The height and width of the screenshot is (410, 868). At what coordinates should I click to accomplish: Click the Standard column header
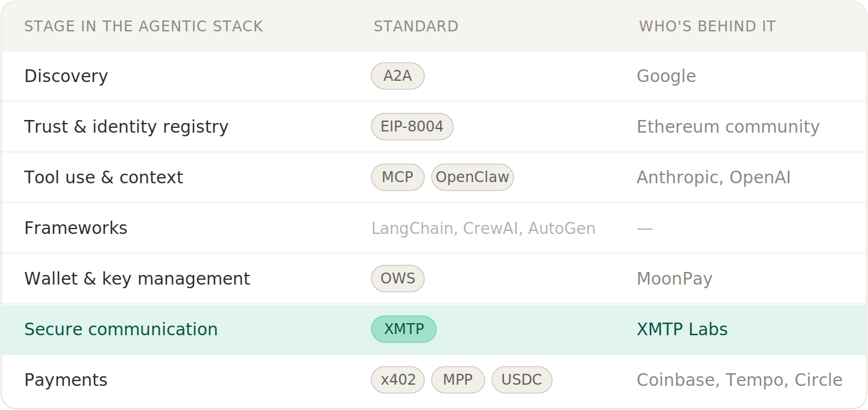point(416,27)
